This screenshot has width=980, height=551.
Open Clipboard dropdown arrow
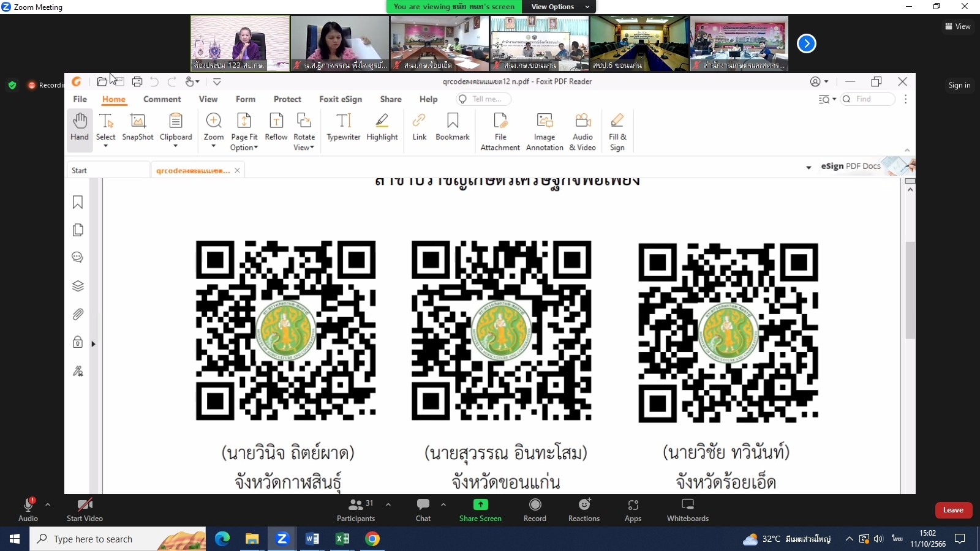click(x=176, y=146)
